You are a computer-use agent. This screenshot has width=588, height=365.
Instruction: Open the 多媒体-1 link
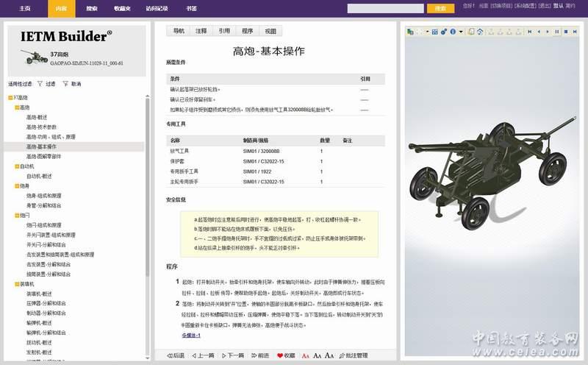pyautogui.click(x=191, y=335)
